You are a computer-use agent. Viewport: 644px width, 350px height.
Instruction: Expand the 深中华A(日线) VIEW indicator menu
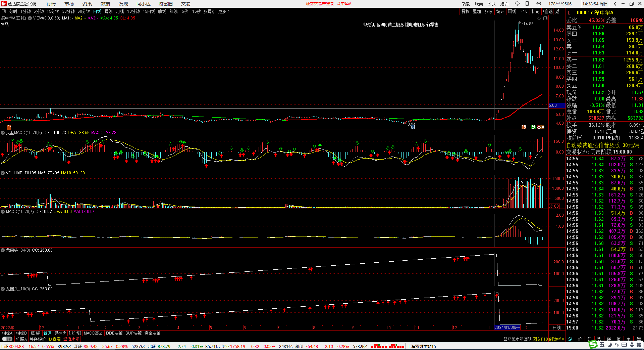point(30,18)
